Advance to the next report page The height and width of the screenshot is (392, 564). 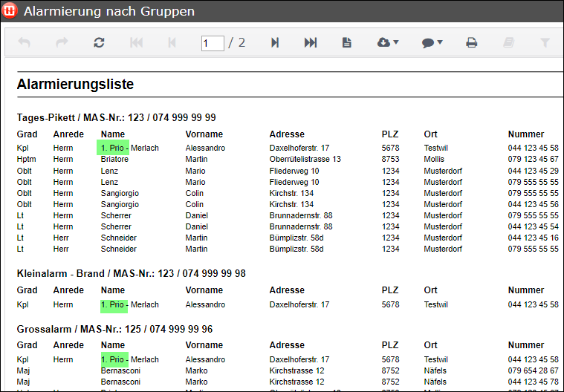coord(275,43)
